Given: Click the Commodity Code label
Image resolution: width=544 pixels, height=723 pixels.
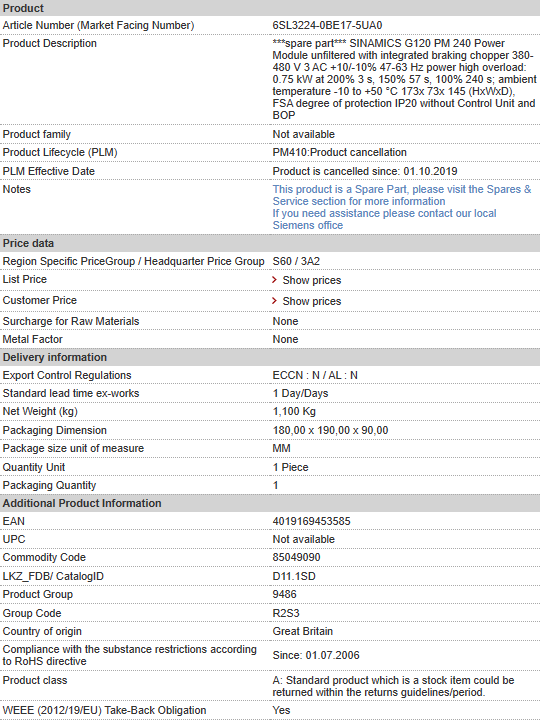Looking at the screenshot, I should coord(44,557).
